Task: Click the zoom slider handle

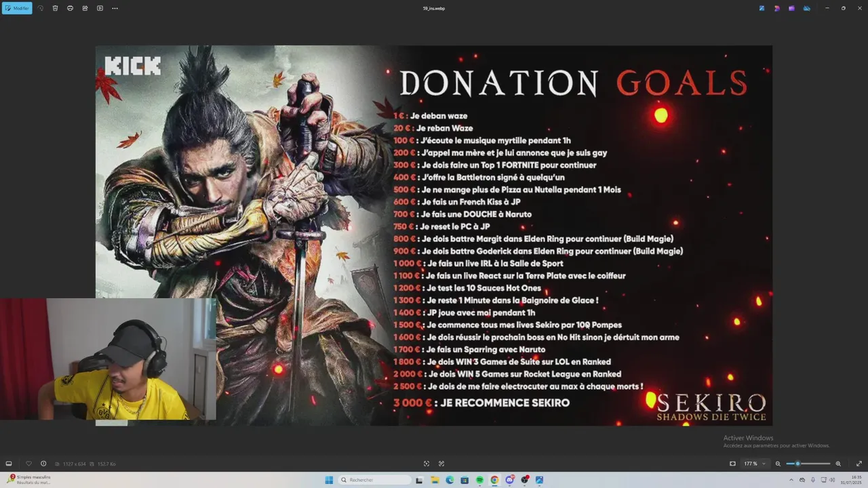Action: 797,464
